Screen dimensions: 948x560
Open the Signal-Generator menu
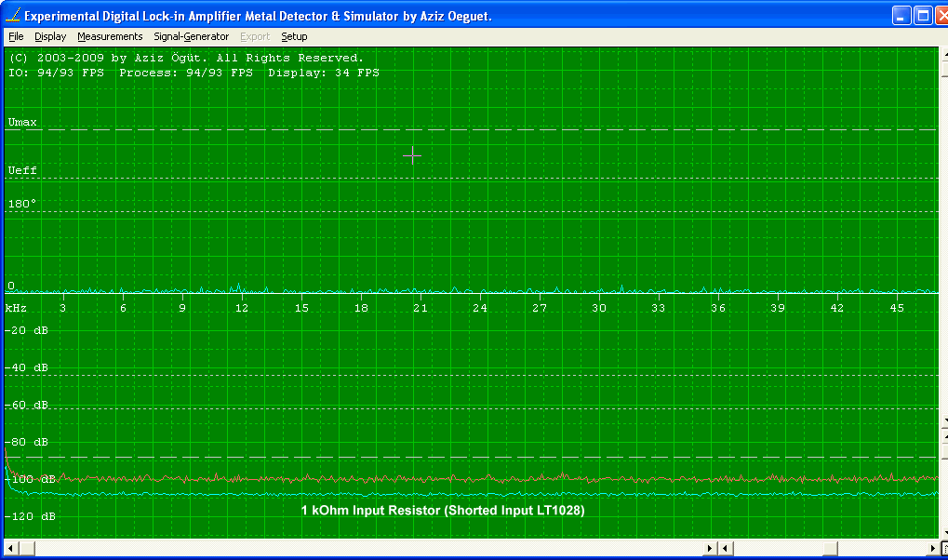tap(191, 36)
